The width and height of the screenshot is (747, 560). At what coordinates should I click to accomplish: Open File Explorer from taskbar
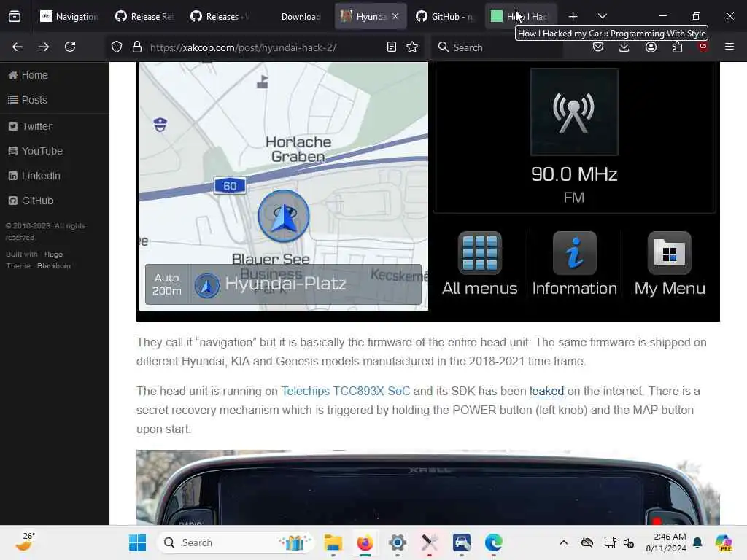pyautogui.click(x=333, y=542)
